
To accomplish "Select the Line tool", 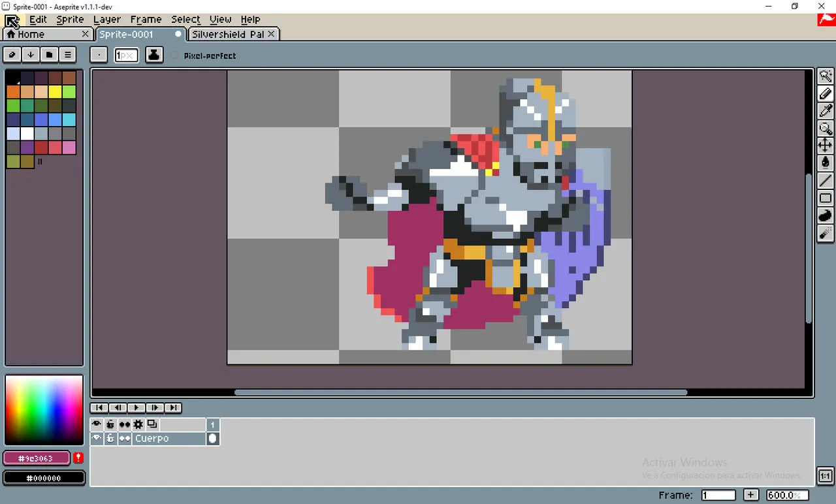I will (826, 181).
